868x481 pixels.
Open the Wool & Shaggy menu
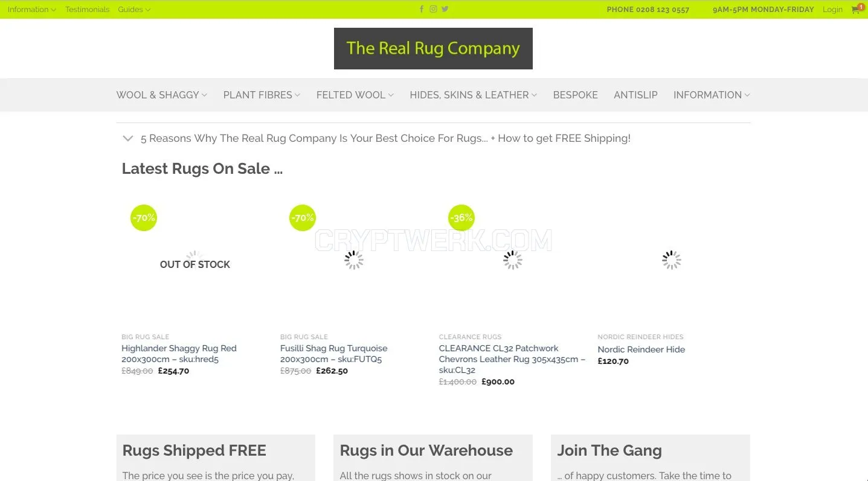[162, 95]
